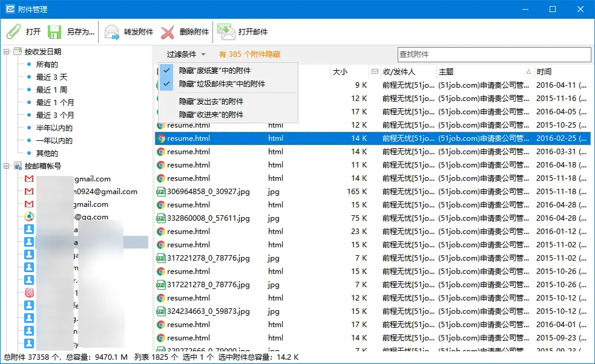595x364 pixels.
Task: Click the first Gmail account icon
Action: pos(29,178)
